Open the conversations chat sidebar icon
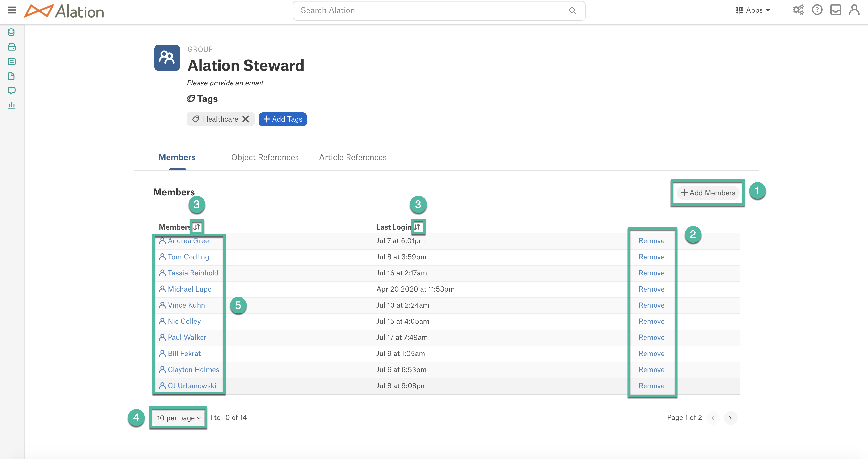This screenshot has height=459, width=868. click(x=11, y=91)
